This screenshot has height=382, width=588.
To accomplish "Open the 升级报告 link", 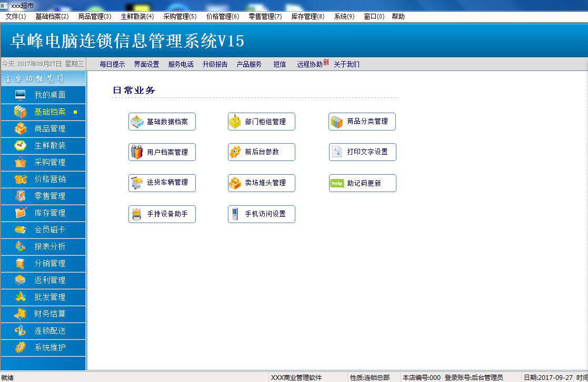I will (x=215, y=64).
